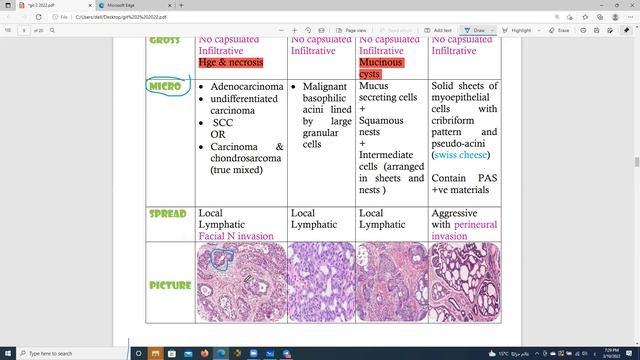The image size is (640, 360).
Task: Switch to the Microsoft Edge tab
Action: (x=135, y=5)
